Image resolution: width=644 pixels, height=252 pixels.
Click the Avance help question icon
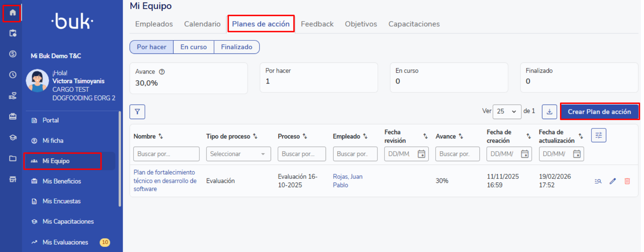point(162,72)
